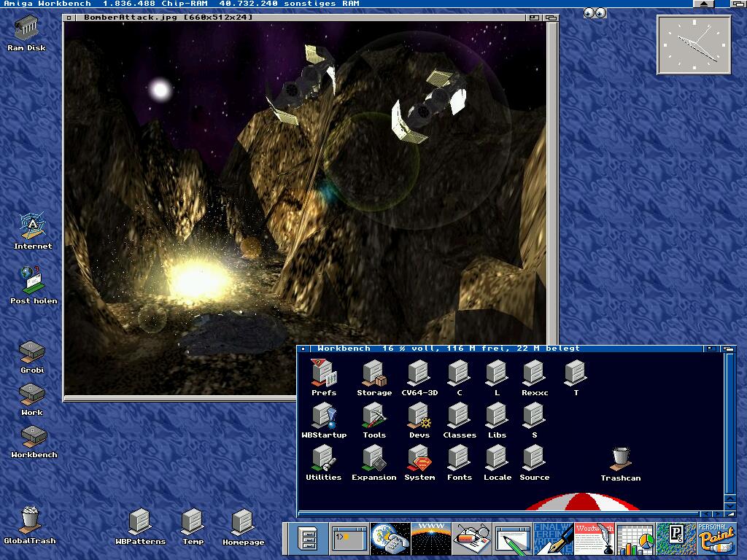Click the eject arrow button in top bar
This screenshot has width=747, height=560.
coord(705,4)
